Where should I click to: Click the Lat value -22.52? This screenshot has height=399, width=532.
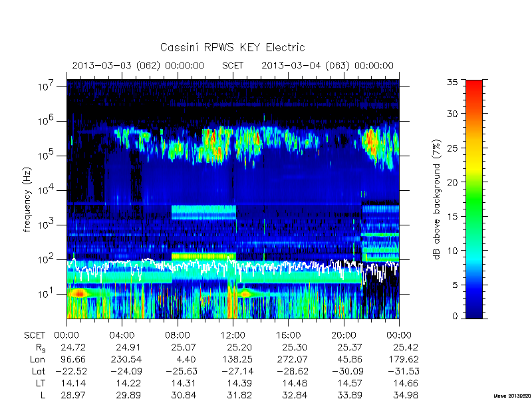(71, 371)
